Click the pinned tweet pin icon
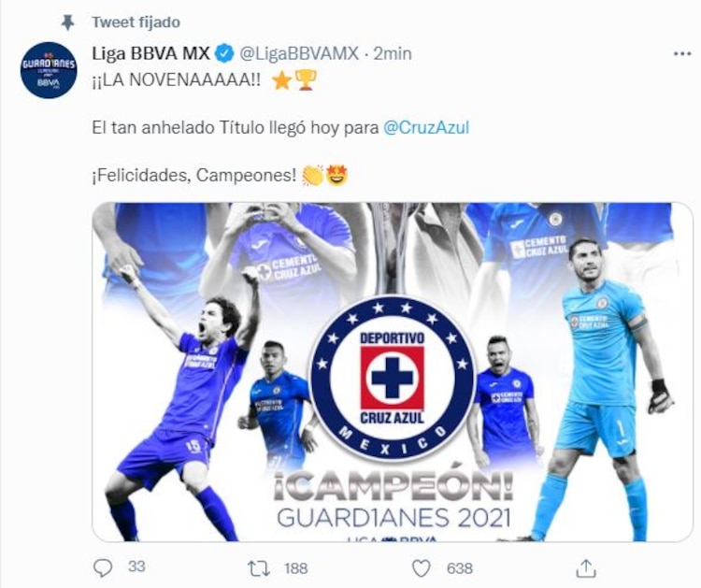The height and width of the screenshot is (588, 701). coord(67,22)
